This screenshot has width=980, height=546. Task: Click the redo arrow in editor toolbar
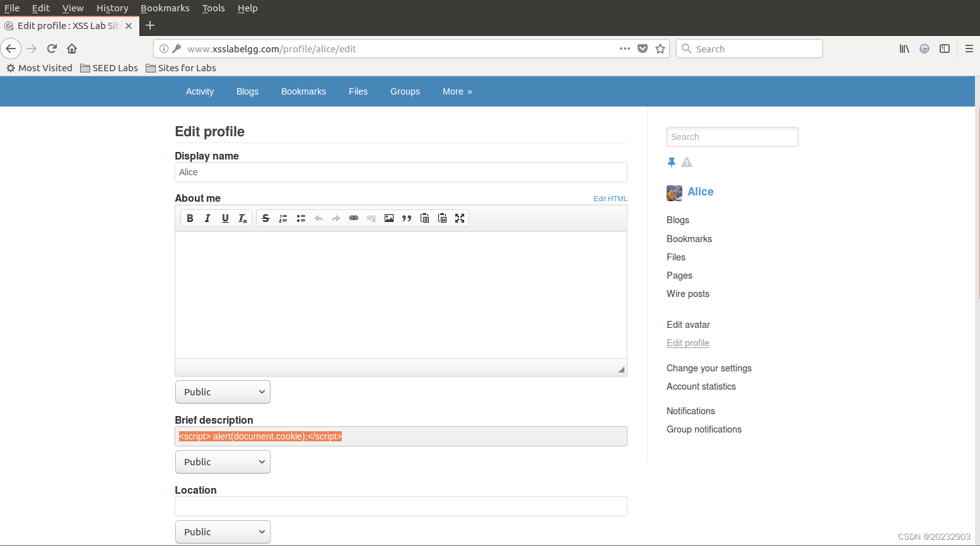[336, 218]
